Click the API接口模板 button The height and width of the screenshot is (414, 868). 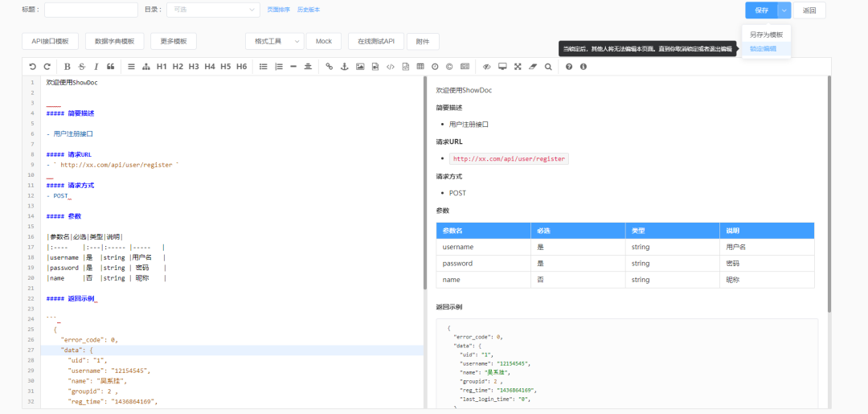[x=50, y=41]
